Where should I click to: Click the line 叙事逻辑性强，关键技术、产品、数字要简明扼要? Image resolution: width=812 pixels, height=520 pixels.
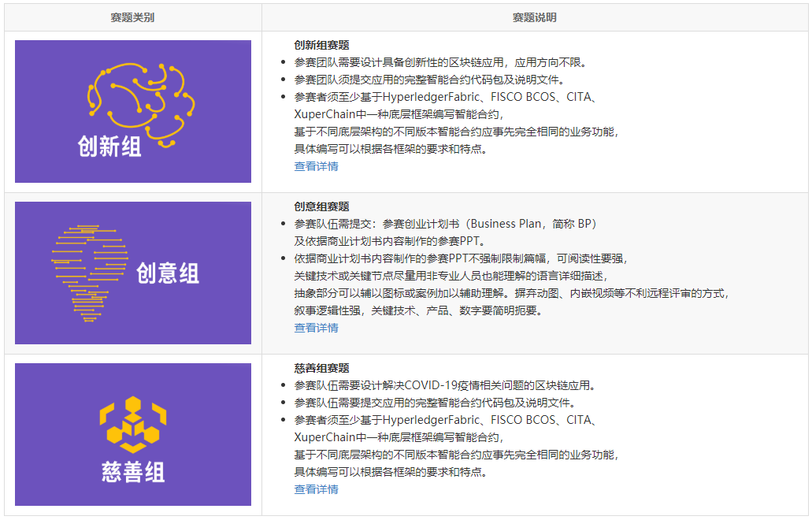[x=418, y=310]
